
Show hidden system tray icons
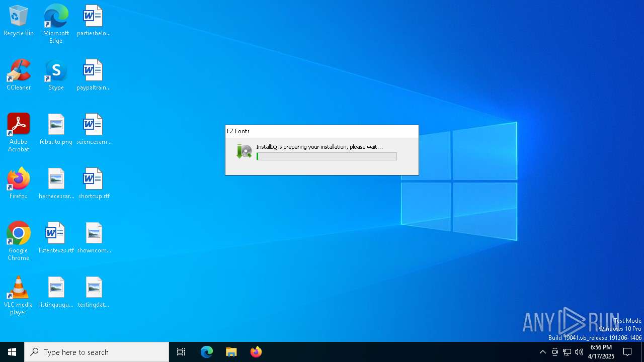[x=542, y=352]
